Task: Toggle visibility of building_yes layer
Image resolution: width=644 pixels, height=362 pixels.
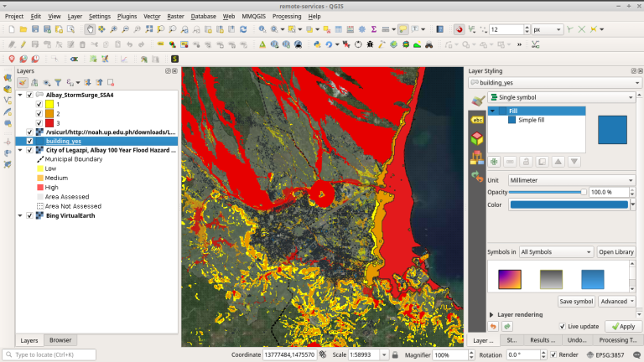Action: (x=29, y=141)
